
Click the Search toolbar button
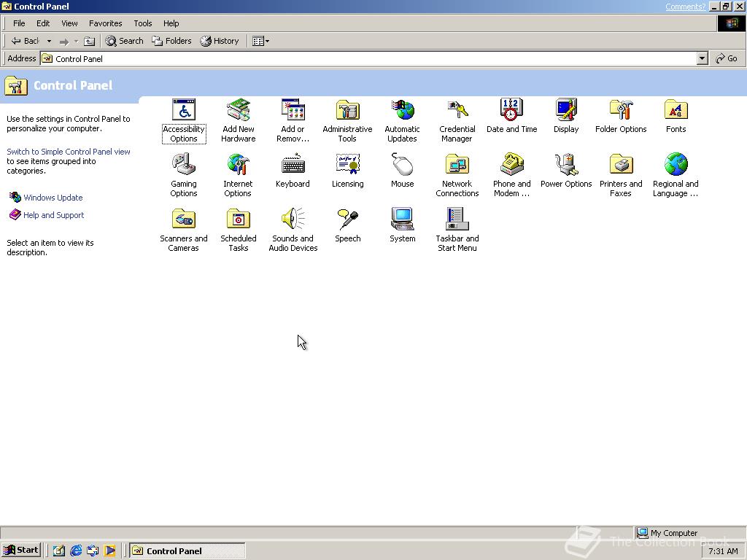124,41
